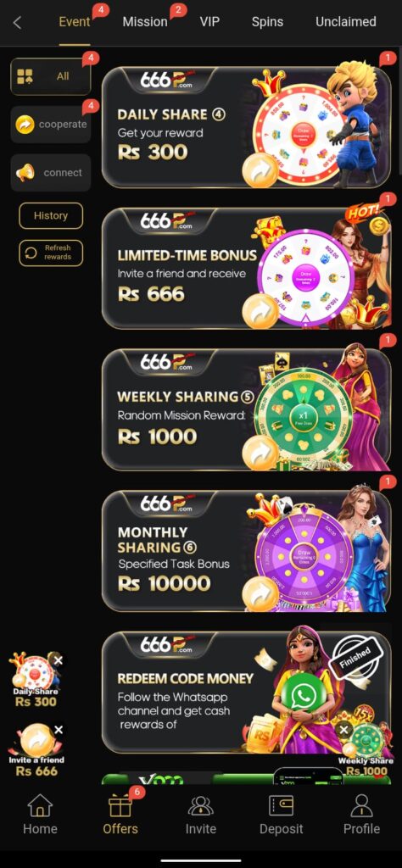Viewport: 402px width, 868px height.
Task: Open the Invite icon in bottom bar
Action: point(200,805)
